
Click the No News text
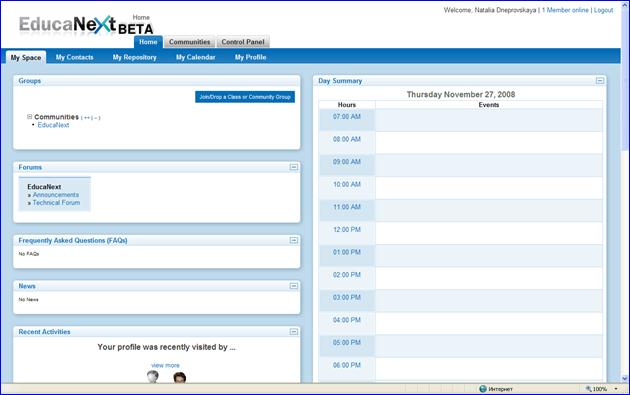coord(29,300)
